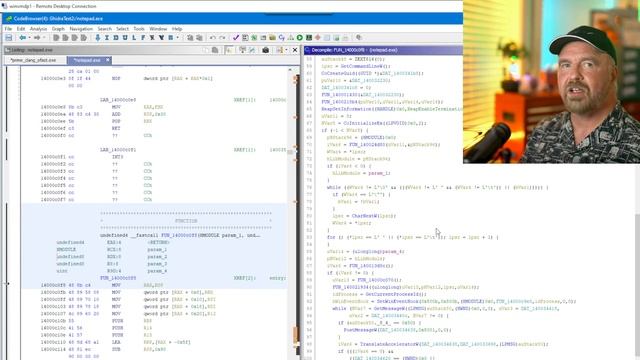Click the Decompile panel title bar
Viewport: 640px width, 360px height.
point(383,50)
